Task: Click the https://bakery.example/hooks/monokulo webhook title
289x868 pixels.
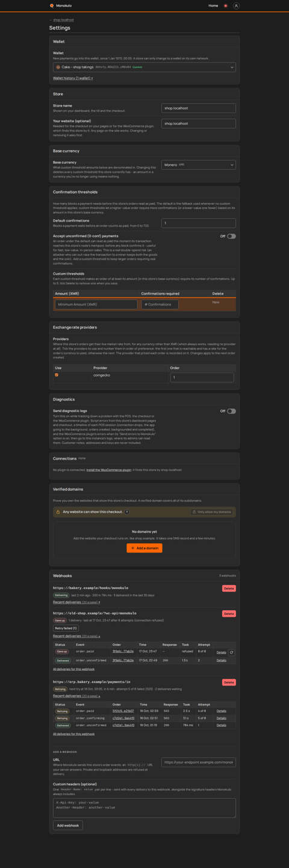Action: tap(90, 588)
